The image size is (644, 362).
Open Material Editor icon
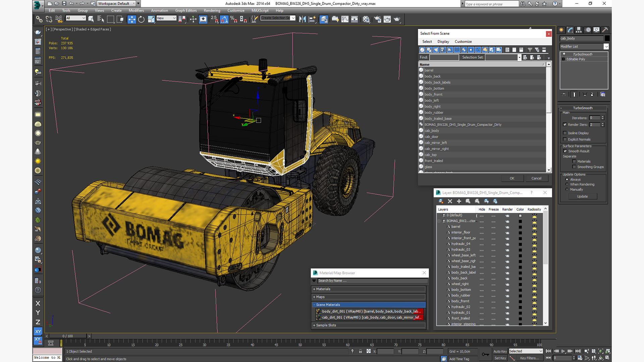pyautogui.click(x=366, y=19)
